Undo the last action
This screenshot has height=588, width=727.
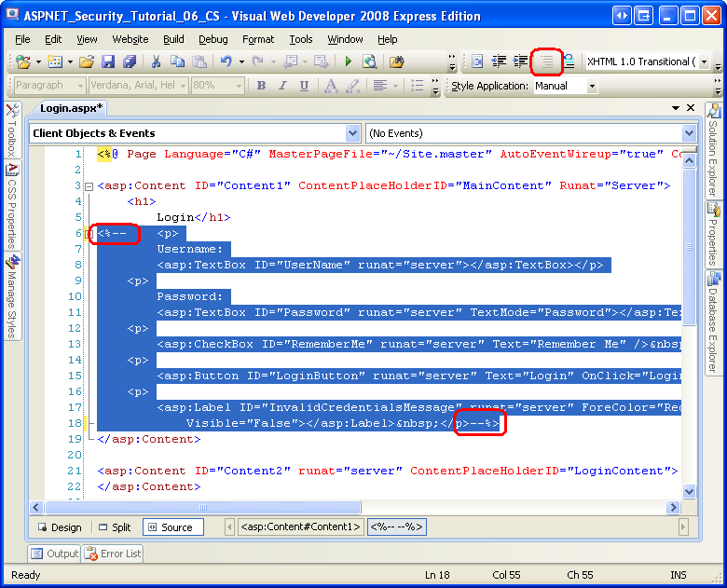(x=226, y=62)
